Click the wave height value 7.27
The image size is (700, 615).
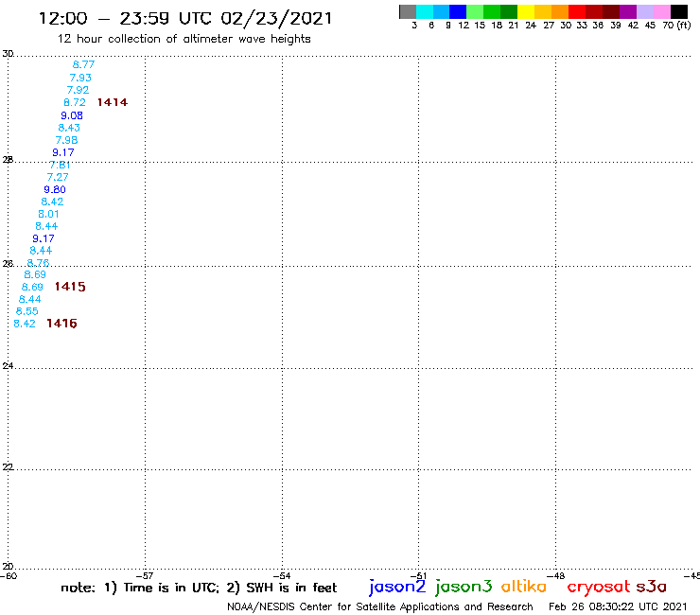click(58, 177)
